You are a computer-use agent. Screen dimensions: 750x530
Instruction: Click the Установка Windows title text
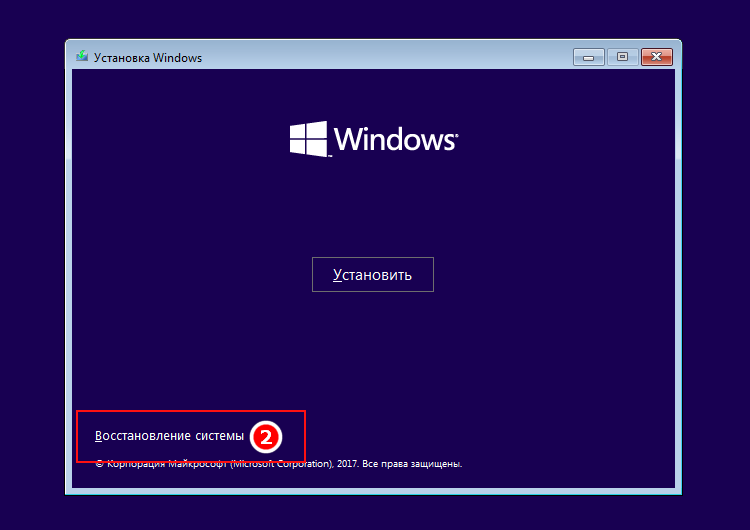(148, 58)
